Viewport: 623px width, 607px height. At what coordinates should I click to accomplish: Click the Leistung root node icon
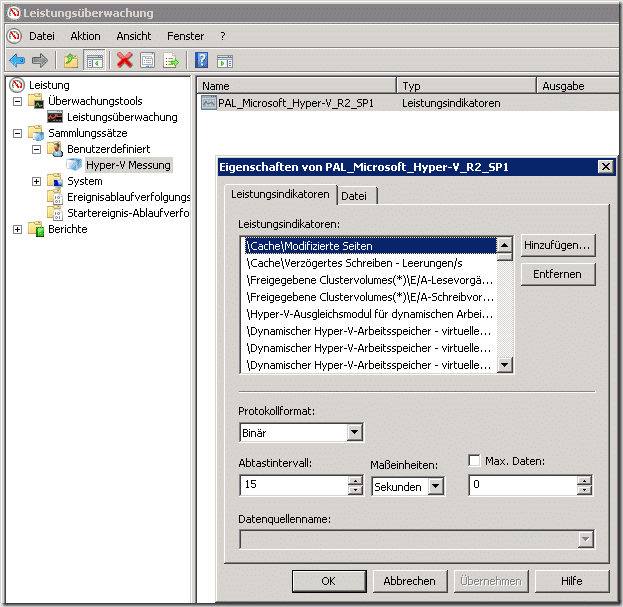coord(17,85)
